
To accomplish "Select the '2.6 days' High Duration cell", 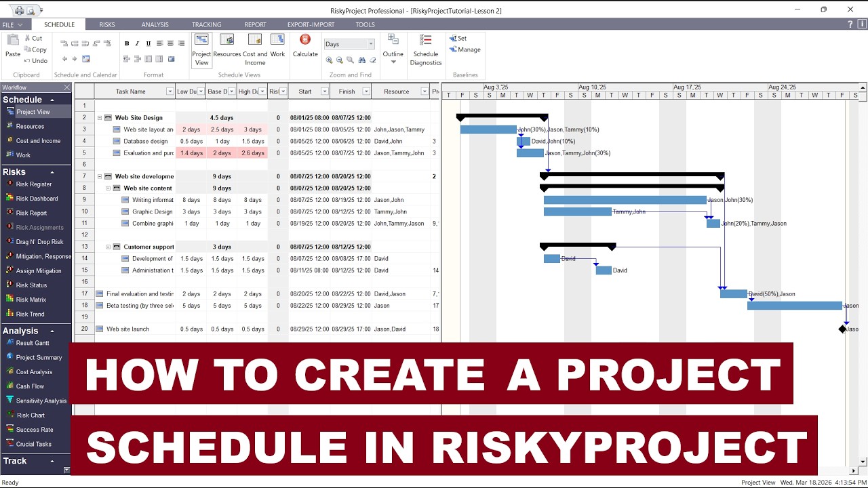I will coord(253,153).
